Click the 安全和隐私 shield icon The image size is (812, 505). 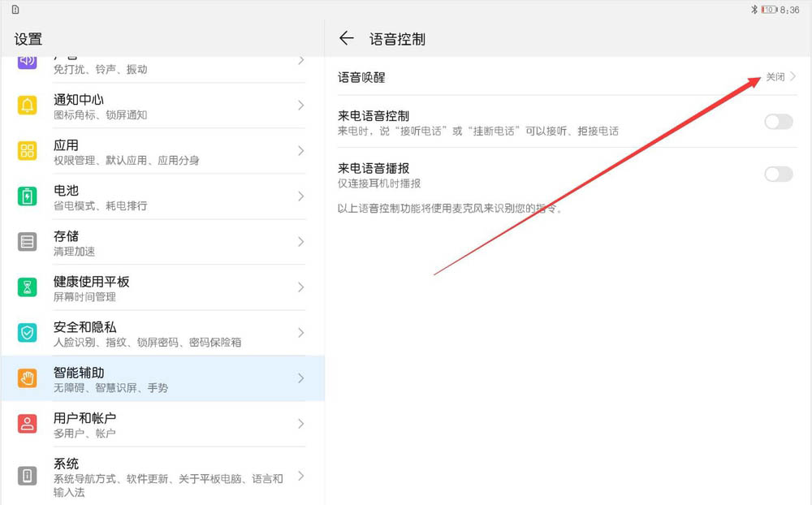26,333
